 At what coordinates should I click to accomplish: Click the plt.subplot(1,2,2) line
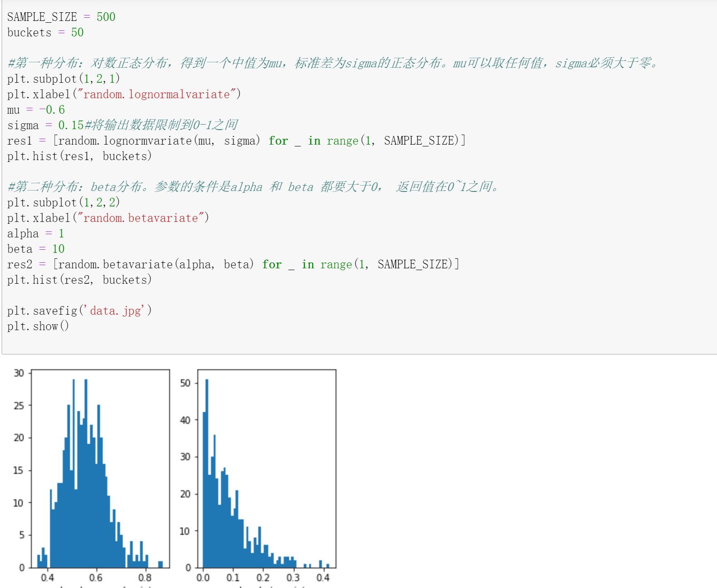[63, 202]
